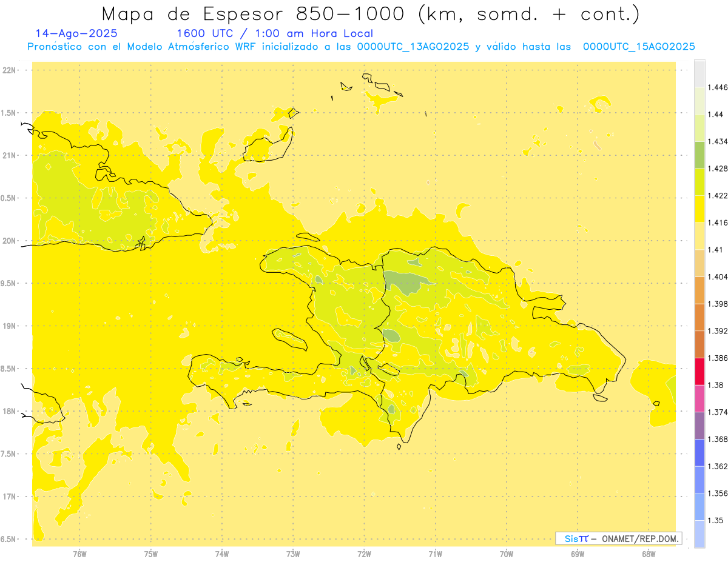Click the legend value 1.362

pyautogui.click(x=717, y=466)
